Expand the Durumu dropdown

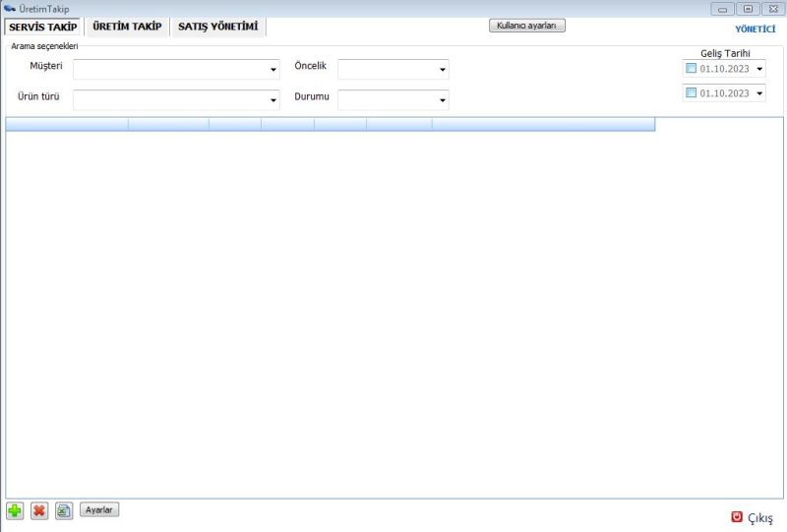pyautogui.click(x=443, y=100)
